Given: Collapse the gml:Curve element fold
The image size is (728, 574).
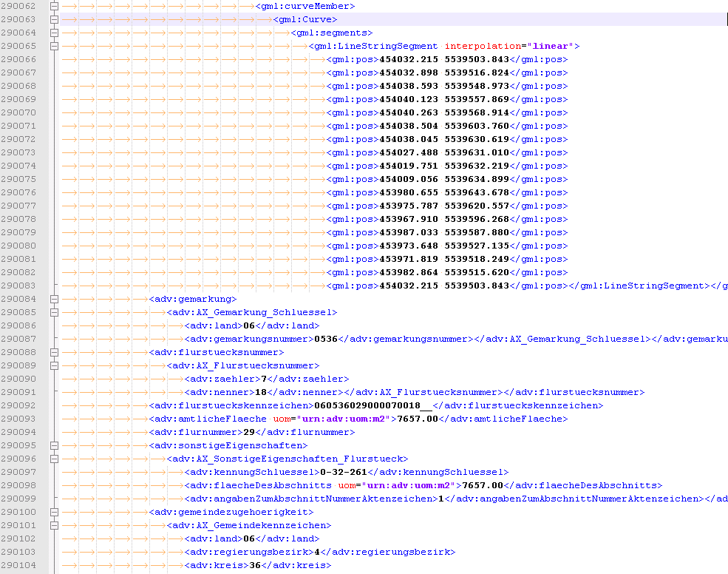Looking at the screenshot, I should (x=54, y=19).
